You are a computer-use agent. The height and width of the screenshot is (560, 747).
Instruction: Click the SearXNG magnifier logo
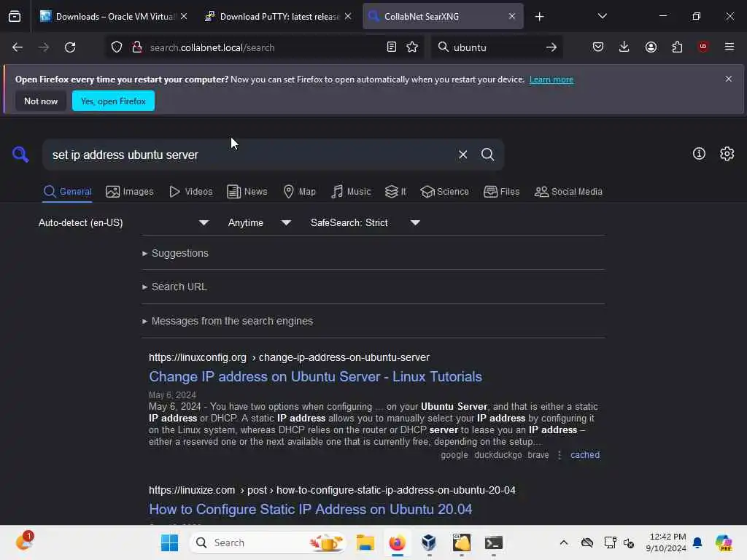[x=20, y=155]
